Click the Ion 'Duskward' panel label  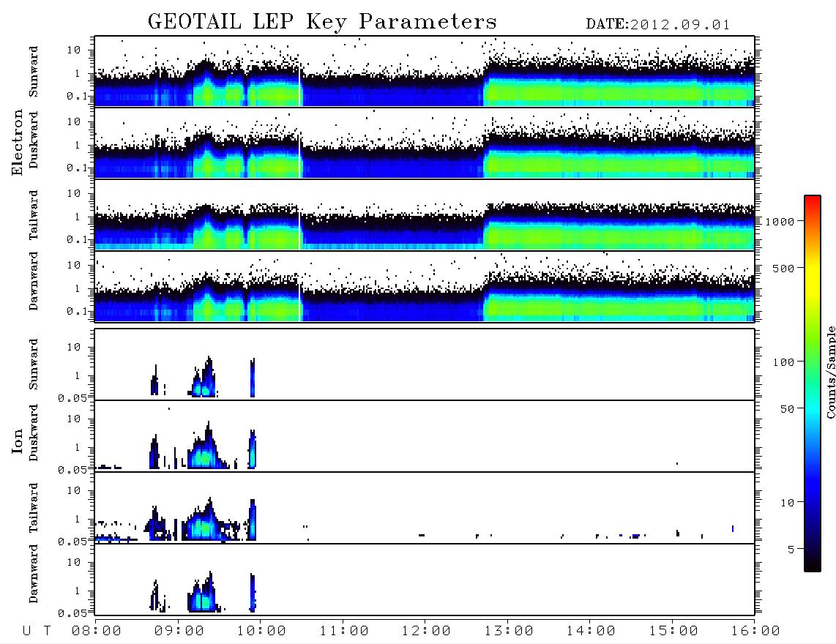34,433
